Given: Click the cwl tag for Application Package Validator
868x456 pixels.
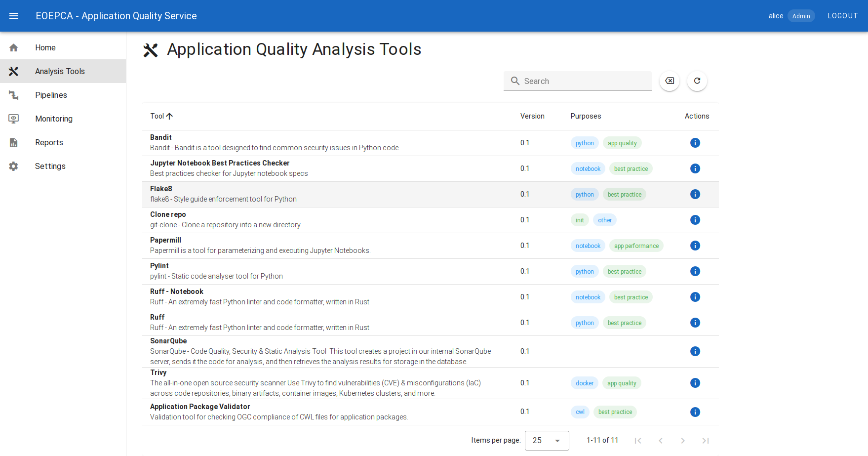Looking at the screenshot, I should (x=580, y=412).
